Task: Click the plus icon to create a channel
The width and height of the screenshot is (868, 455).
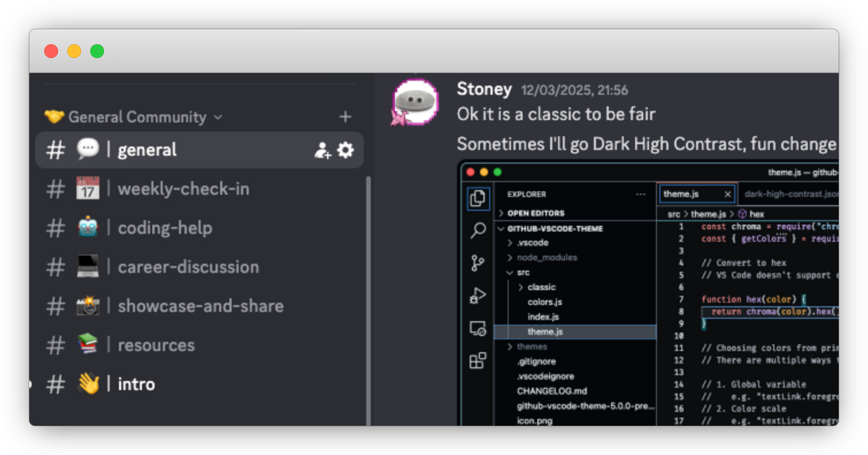Action: (345, 117)
